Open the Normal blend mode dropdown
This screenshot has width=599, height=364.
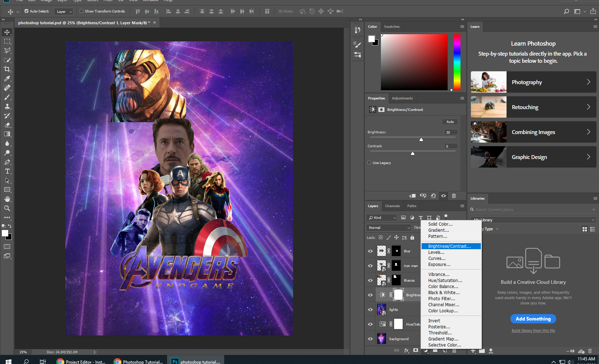389,227
